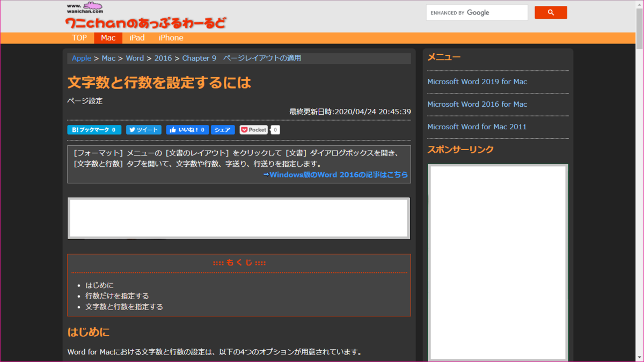Screen dimensions: 644x362
Task: Click the Word breadcrumb link
Action: 135,58
